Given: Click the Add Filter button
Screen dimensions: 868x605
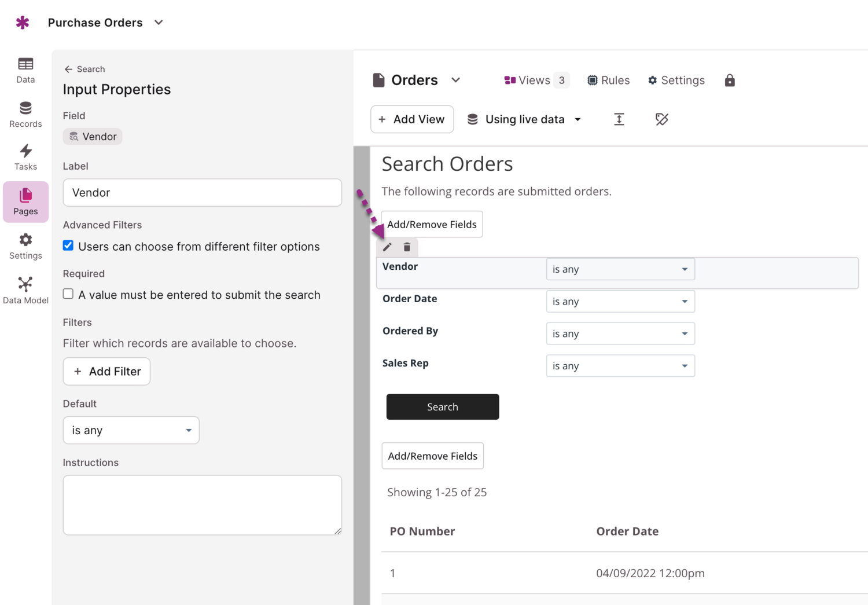Looking at the screenshot, I should click(x=106, y=371).
